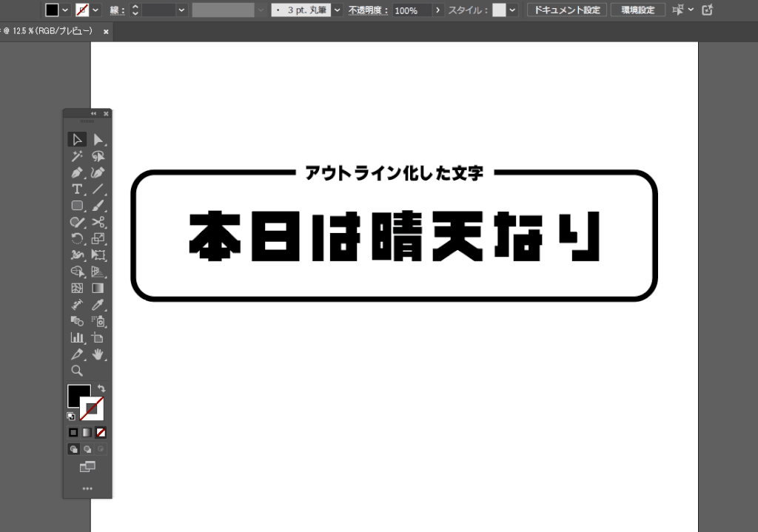Select the Direct Selection tool

coord(98,140)
